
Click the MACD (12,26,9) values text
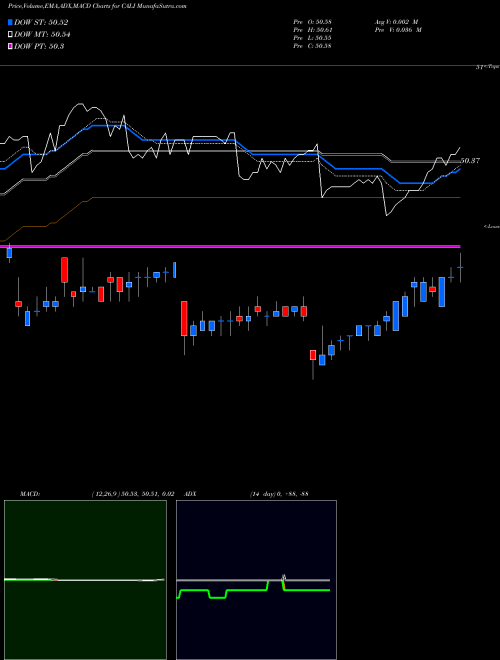[133, 494]
